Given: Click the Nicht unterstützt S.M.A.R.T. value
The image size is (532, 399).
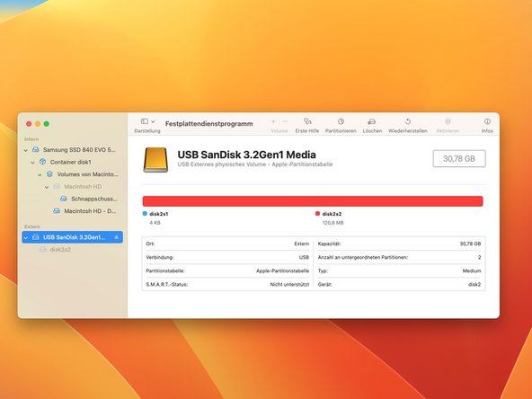Looking at the screenshot, I should 289,284.
